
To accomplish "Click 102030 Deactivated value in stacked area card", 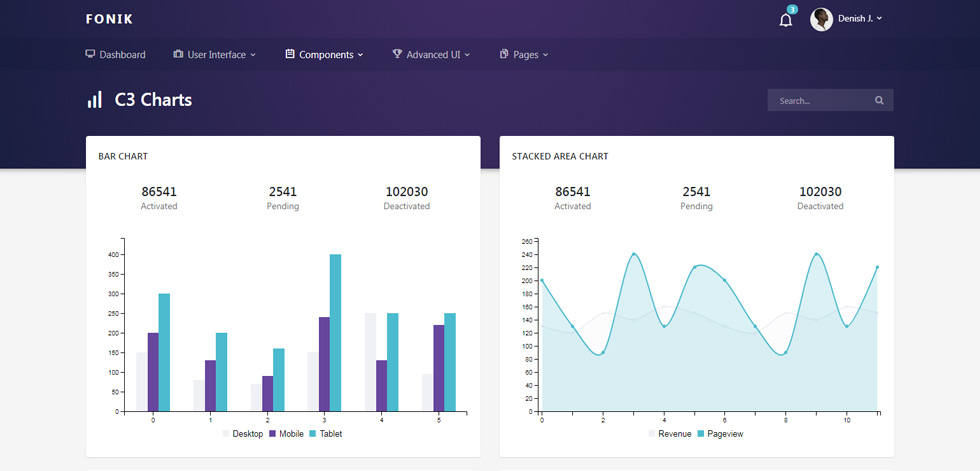I will click(x=821, y=192).
